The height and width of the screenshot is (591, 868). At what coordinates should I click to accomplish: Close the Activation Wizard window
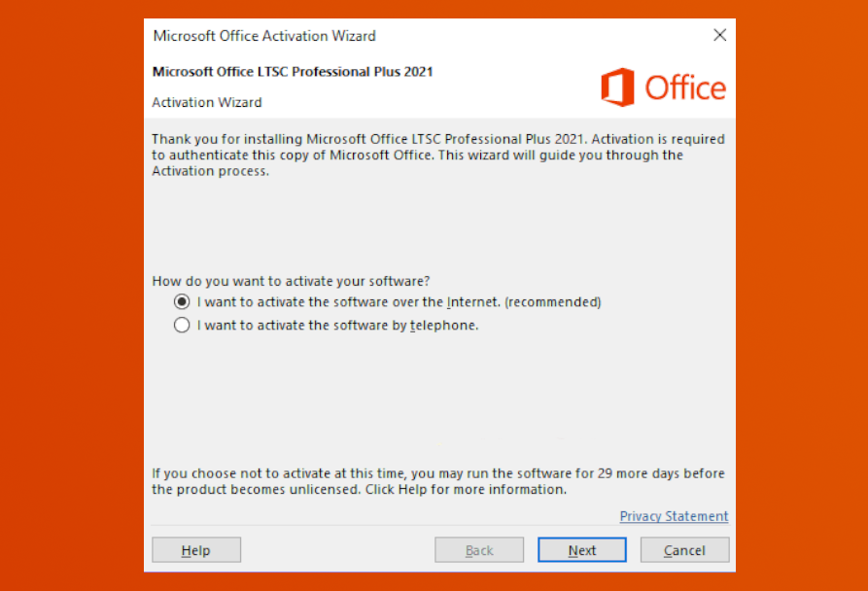(719, 34)
